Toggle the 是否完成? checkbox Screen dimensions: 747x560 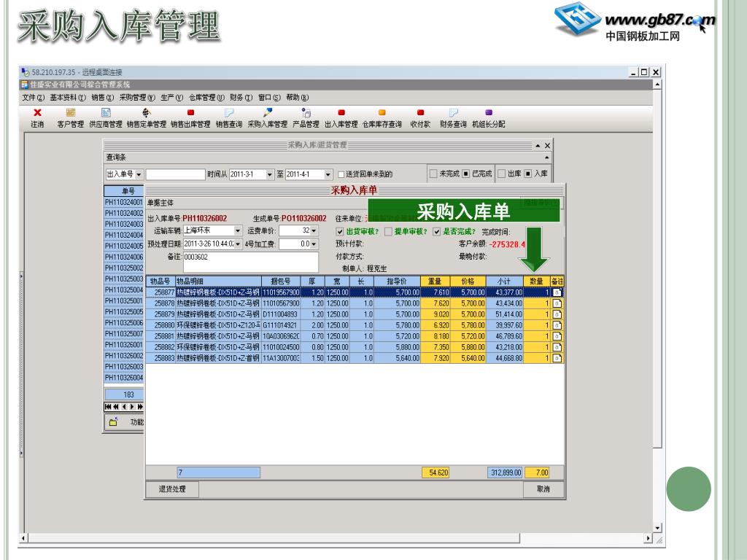(x=436, y=232)
